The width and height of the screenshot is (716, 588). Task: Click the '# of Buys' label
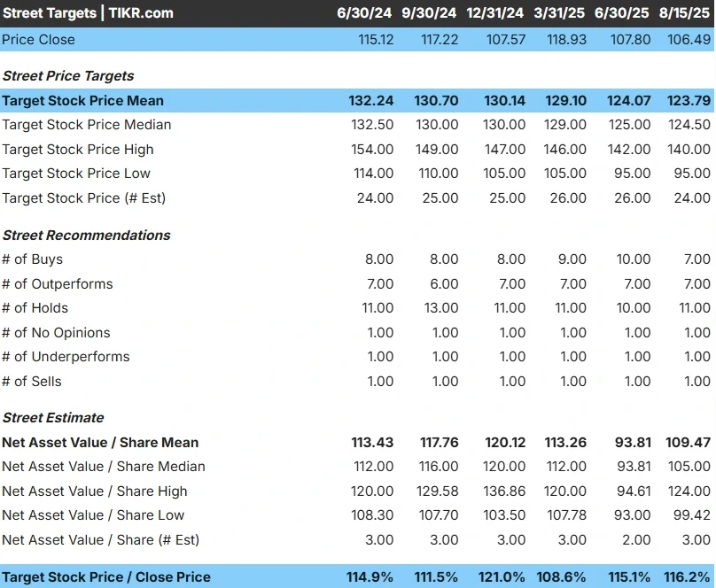point(33,259)
